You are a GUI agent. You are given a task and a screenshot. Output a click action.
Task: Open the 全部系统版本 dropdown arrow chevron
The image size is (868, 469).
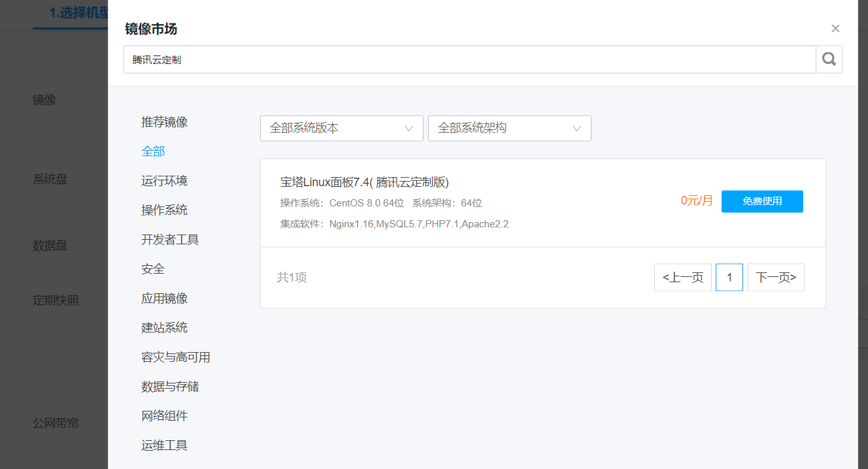(x=409, y=128)
